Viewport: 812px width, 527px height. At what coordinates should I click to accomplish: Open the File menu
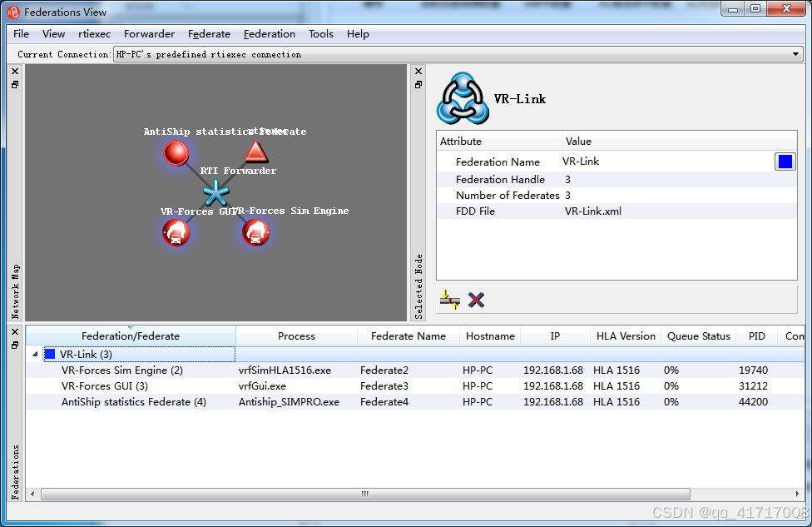(22, 33)
